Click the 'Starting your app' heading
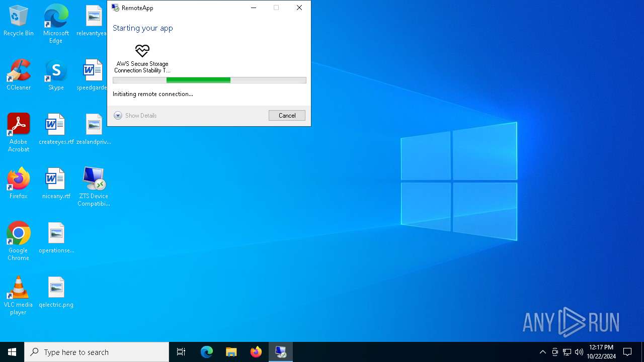This screenshot has height=362, width=644. tap(143, 28)
